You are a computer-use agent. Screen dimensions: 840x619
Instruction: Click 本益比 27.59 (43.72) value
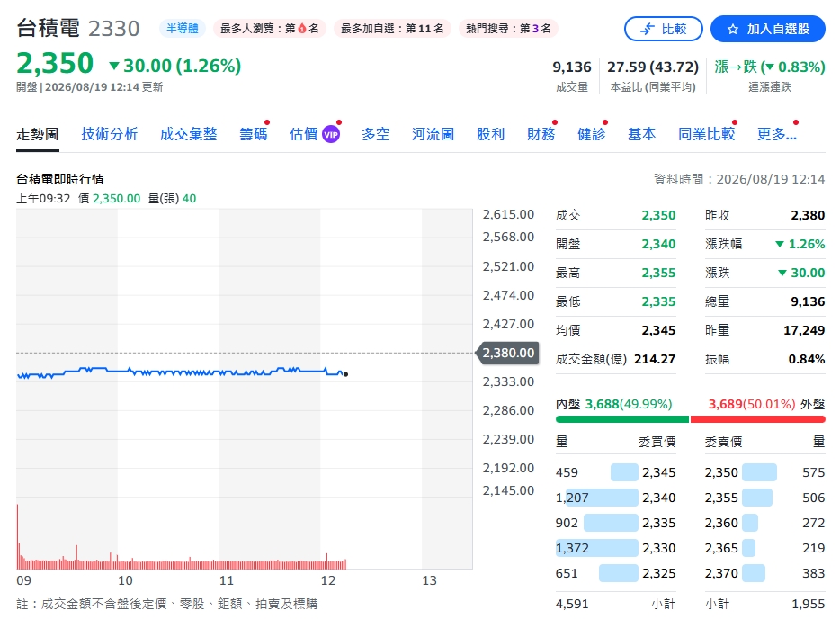pyautogui.click(x=653, y=67)
